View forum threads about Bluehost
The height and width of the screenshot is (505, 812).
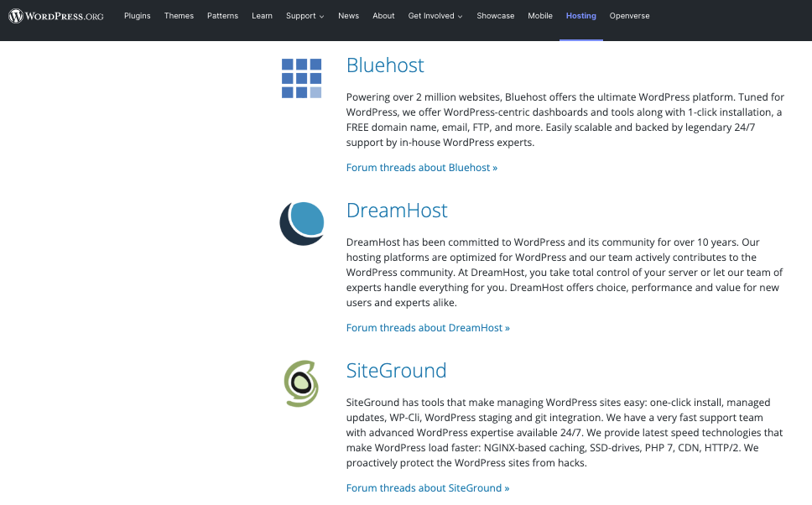click(422, 168)
